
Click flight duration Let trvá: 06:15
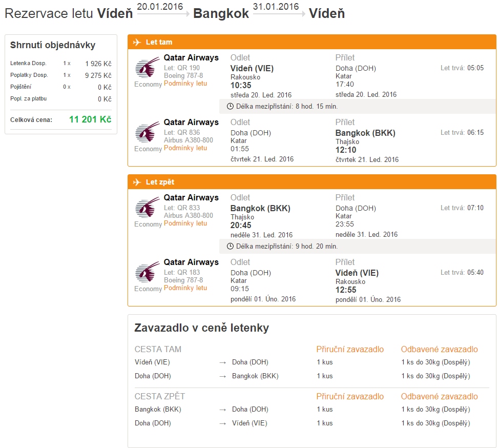coord(462,132)
